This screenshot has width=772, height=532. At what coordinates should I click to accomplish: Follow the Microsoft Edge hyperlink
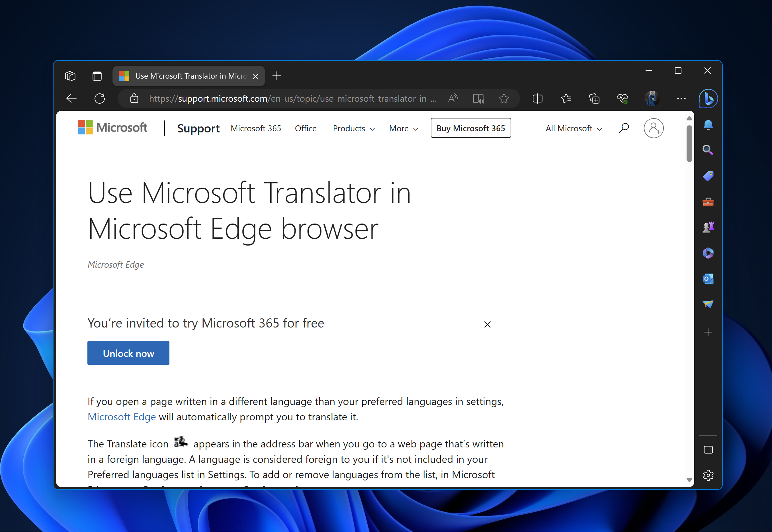coord(122,417)
